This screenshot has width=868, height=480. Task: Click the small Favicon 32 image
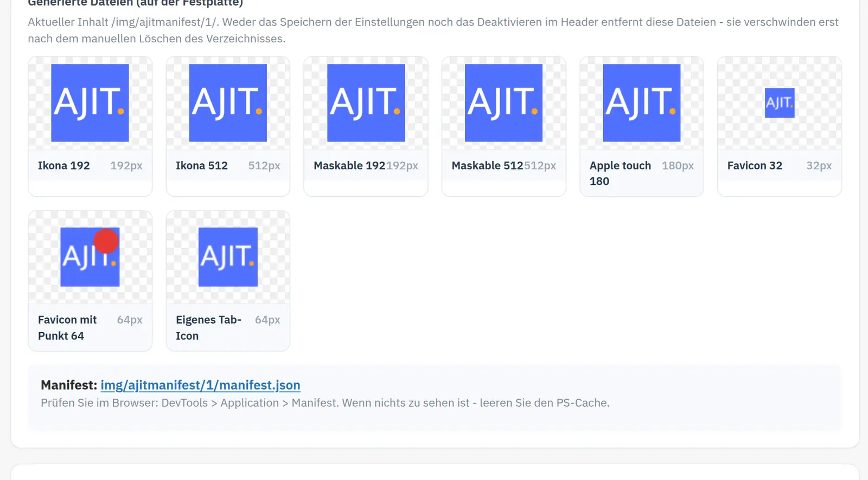[x=780, y=103]
